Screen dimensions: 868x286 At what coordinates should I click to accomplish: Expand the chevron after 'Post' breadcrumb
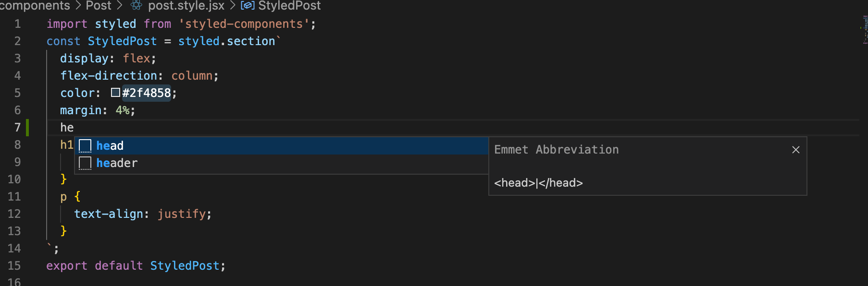(x=120, y=6)
